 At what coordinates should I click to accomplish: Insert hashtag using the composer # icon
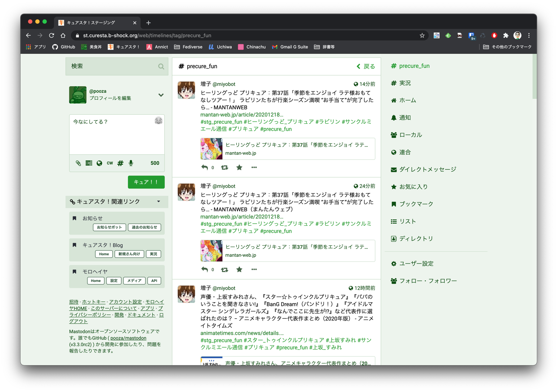(120, 163)
